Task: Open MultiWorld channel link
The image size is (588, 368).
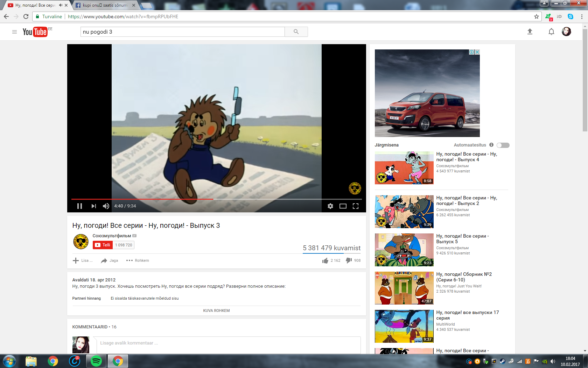Action: (446, 324)
